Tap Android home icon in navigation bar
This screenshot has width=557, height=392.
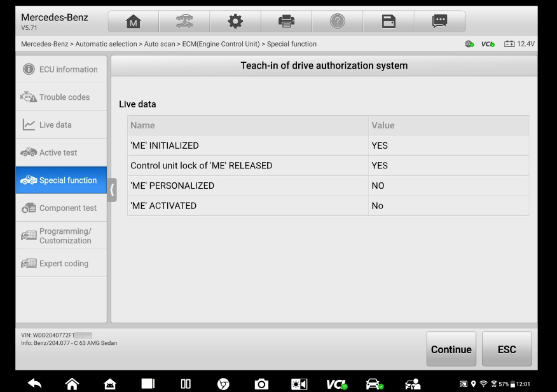(x=72, y=384)
